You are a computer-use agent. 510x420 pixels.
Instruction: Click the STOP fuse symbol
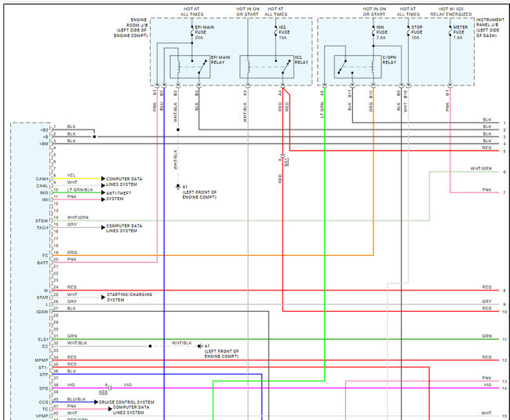pyautogui.click(x=408, y=31)
